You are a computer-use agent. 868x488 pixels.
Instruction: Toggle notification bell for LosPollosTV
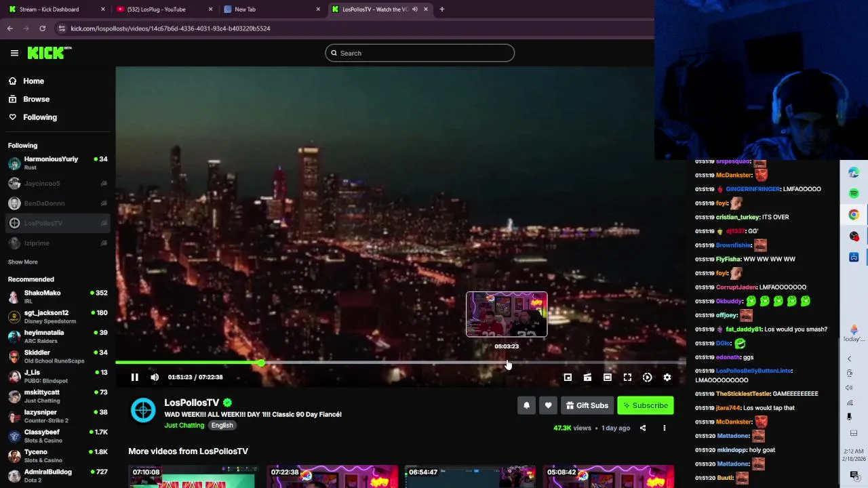[x=526, y=405]
